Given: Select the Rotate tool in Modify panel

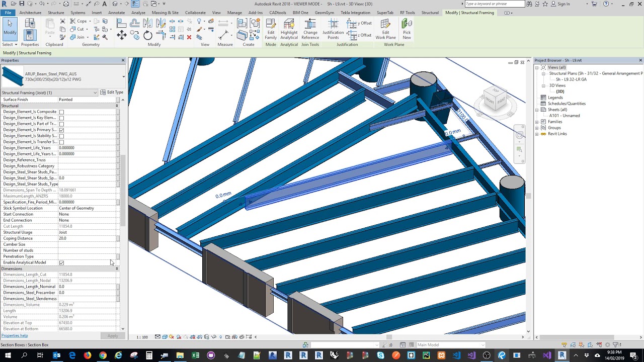Looking at the screenshot, I should click(x=148, y=35).
